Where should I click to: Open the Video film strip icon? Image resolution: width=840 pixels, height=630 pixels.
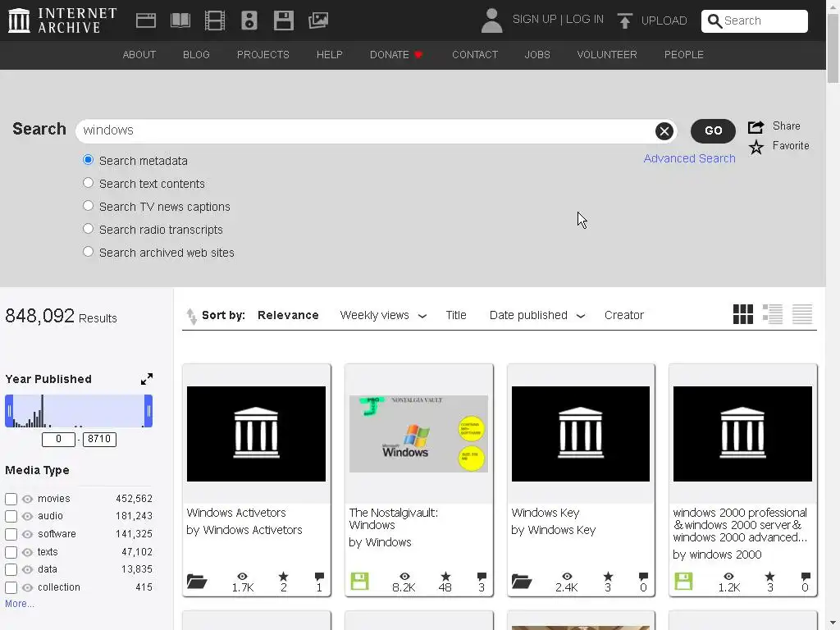click(215, 21)
